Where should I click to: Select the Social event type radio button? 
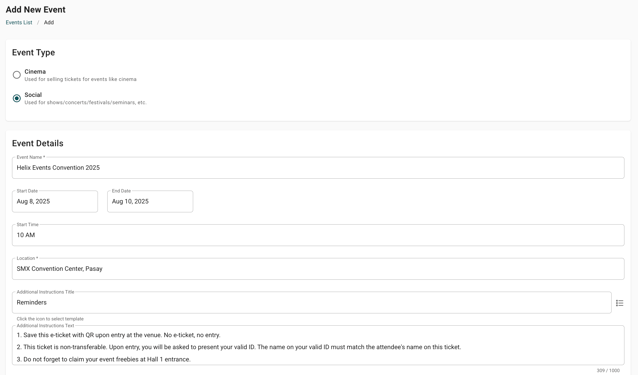pos(17,98)
